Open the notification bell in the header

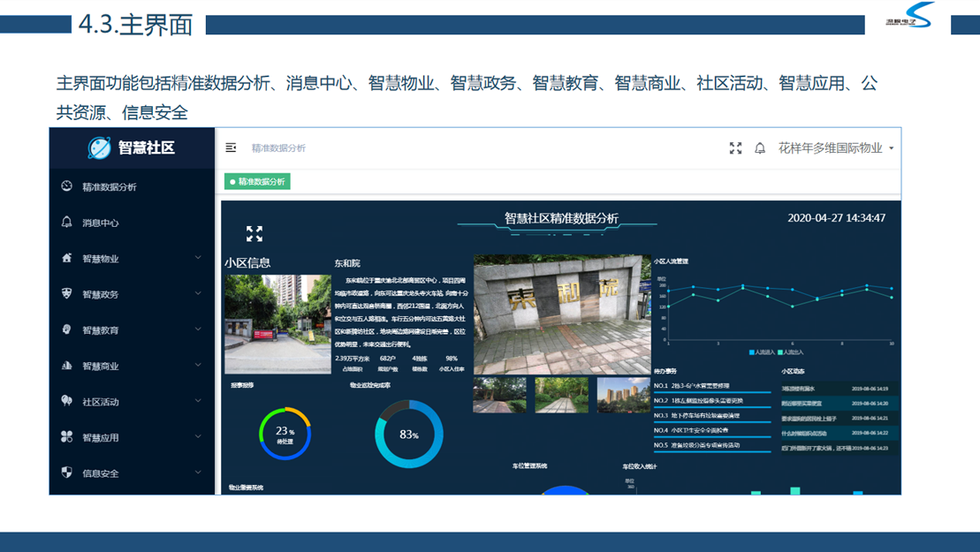click(760, 148)
